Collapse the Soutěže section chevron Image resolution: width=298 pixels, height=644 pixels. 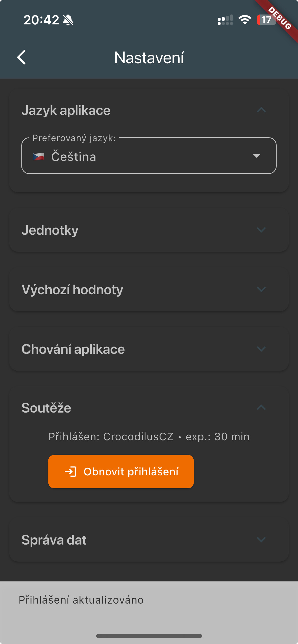coord(261,408)
